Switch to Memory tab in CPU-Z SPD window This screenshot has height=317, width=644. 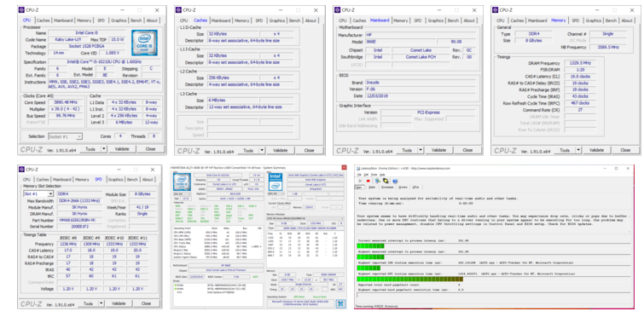(x=82, y=180)
